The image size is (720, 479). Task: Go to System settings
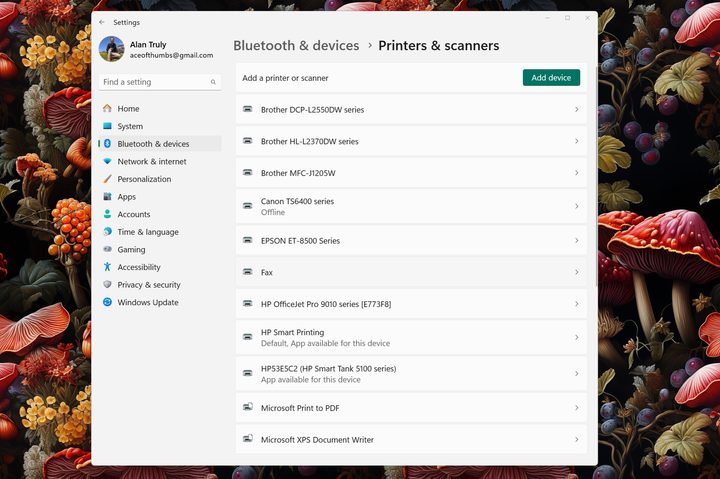[x=160, y=126]
